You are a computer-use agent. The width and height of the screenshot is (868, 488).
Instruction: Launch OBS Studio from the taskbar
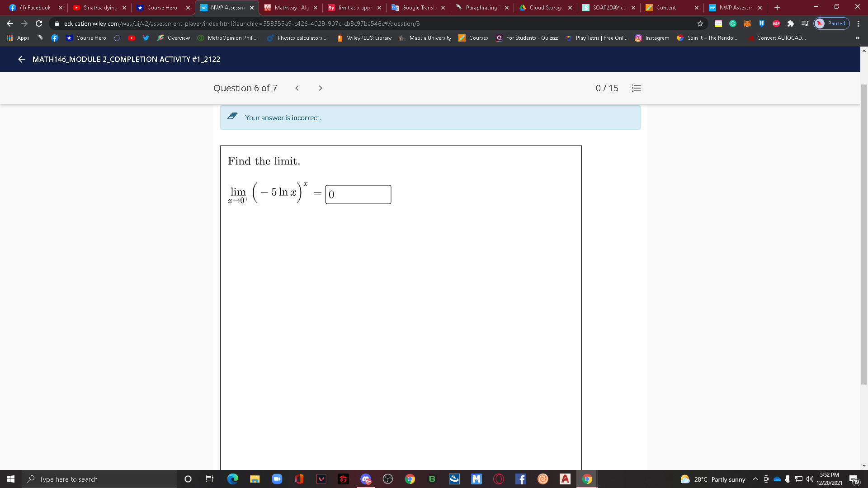coord(388,479)
